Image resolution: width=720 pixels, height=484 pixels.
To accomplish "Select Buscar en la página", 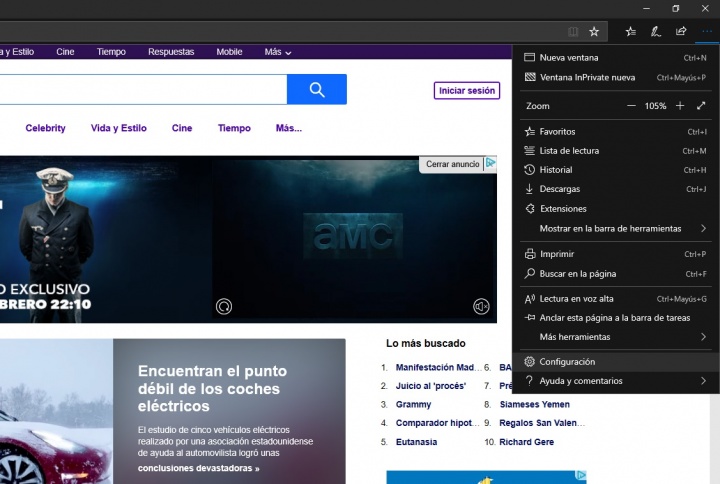I will pos(615,274).
